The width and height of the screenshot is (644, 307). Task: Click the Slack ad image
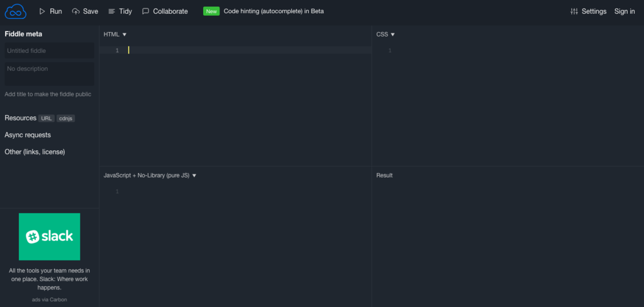[x=49, y=237]
